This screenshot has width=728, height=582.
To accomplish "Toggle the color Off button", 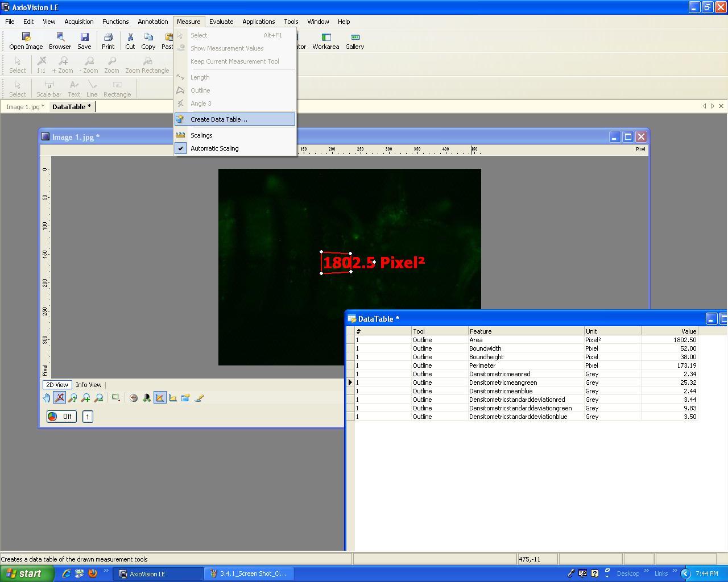I will tap(61, 417).
